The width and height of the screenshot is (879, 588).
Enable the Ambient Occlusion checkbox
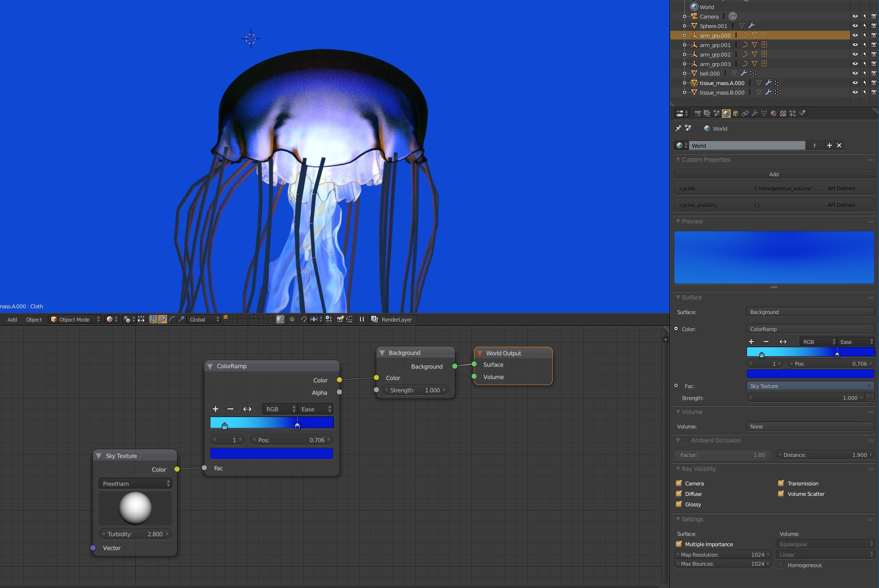tap(685, 440)
